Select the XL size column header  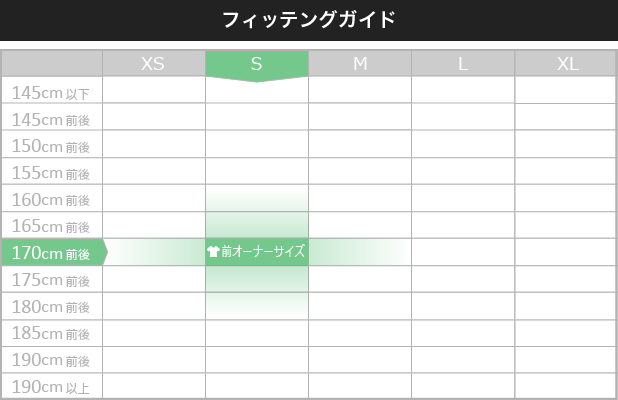tap(566, 63)
